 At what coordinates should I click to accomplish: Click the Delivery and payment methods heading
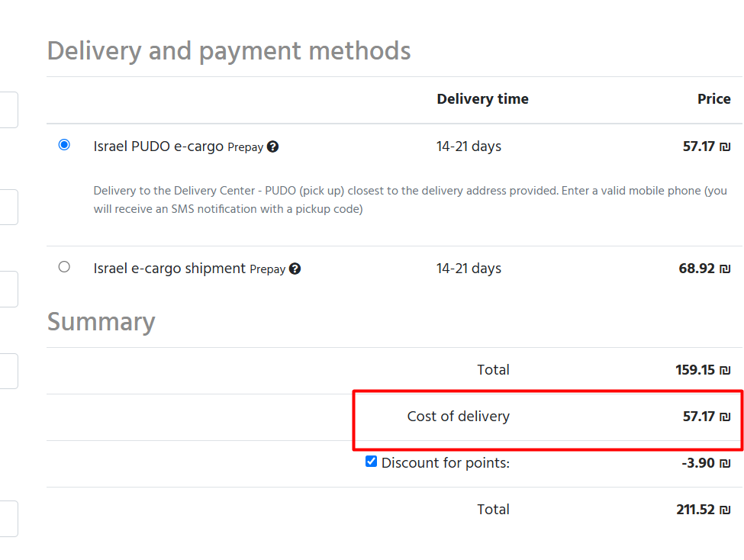229,51
